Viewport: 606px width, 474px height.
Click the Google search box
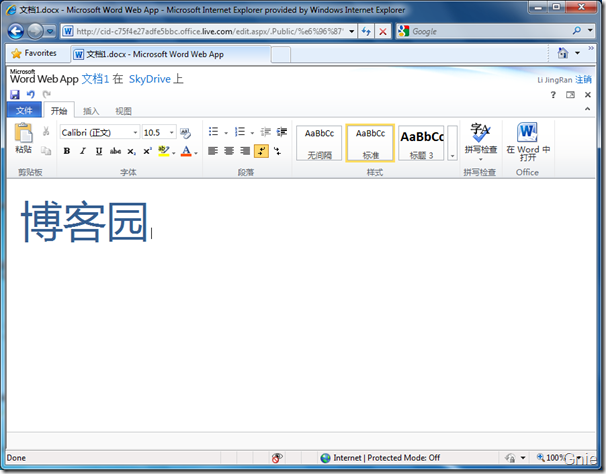[x=490, y=31]
